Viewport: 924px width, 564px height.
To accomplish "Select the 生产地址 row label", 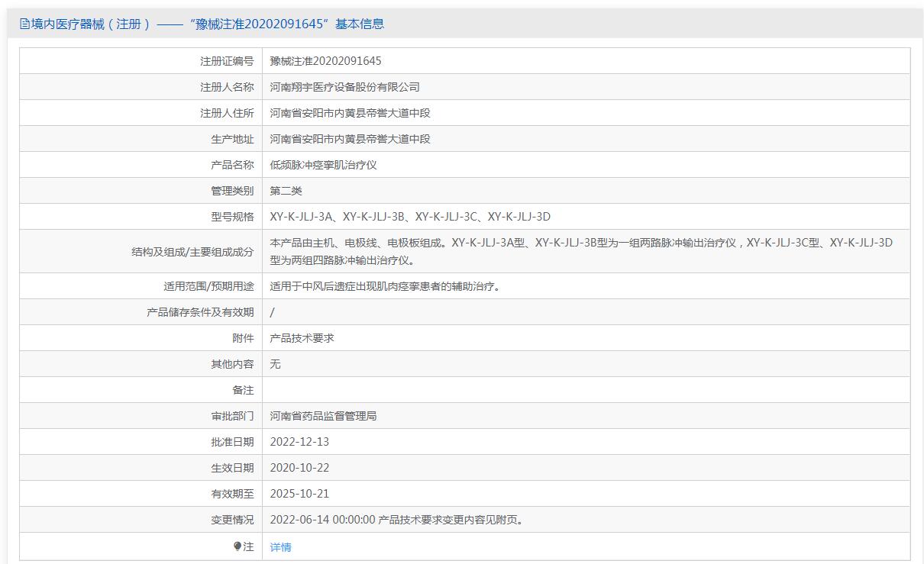I will (232, 139).
